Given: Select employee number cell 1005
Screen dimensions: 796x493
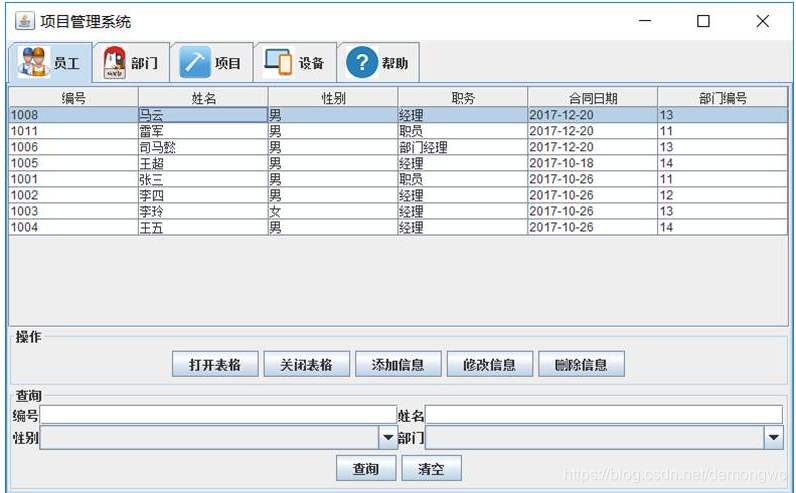Looking at the screenshot, I should 74,163.
